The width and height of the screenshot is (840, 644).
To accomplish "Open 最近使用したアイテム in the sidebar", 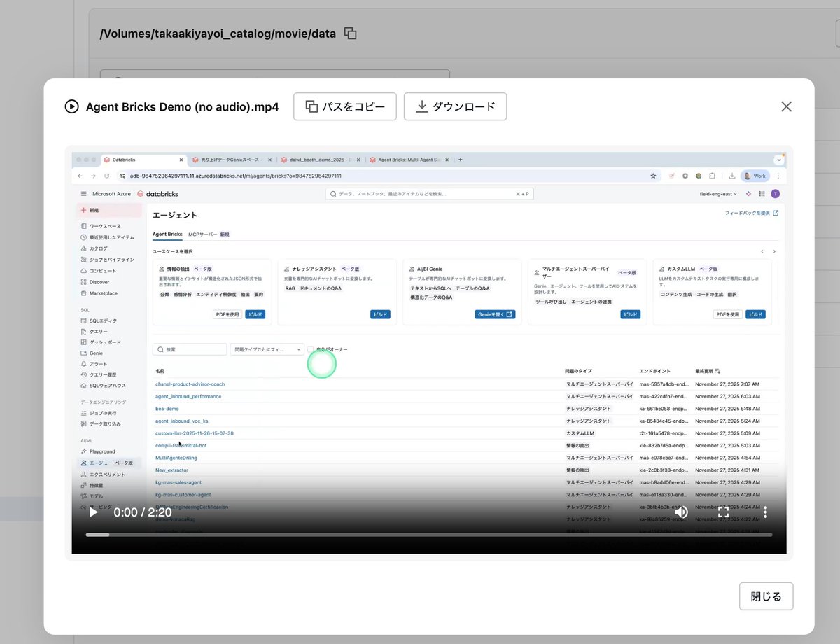I will 106,237.
